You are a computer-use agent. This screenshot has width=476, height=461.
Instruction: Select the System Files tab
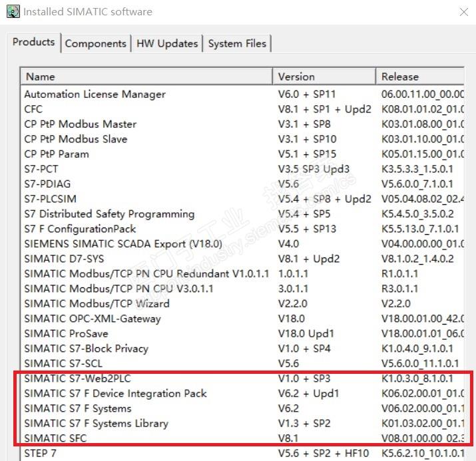pos(237,44)
